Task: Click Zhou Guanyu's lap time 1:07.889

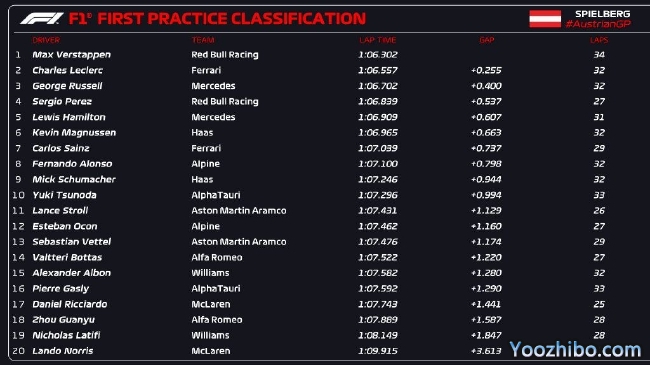Action: coord(378,320)
